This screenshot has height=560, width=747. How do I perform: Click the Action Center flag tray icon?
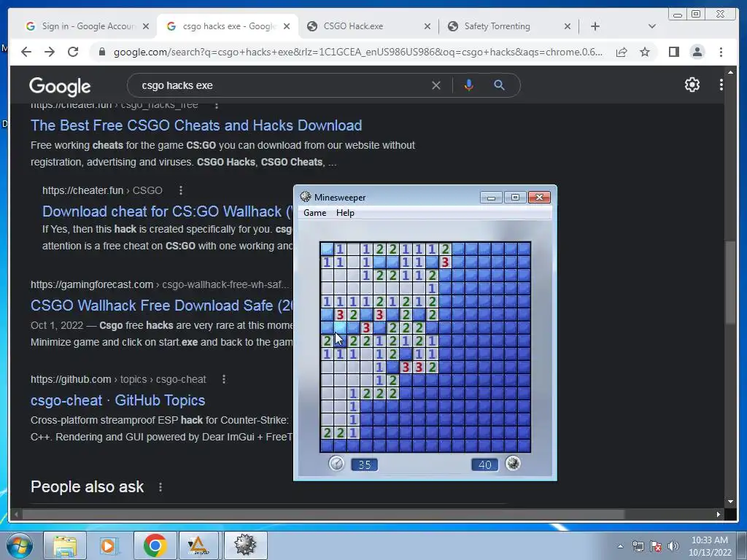coord(656,546)
